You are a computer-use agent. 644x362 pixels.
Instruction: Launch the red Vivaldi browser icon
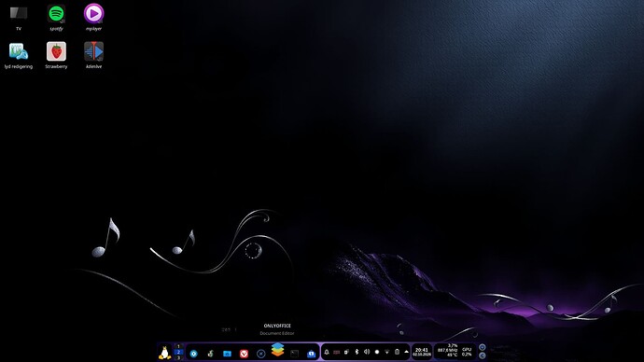coord(244,354)
